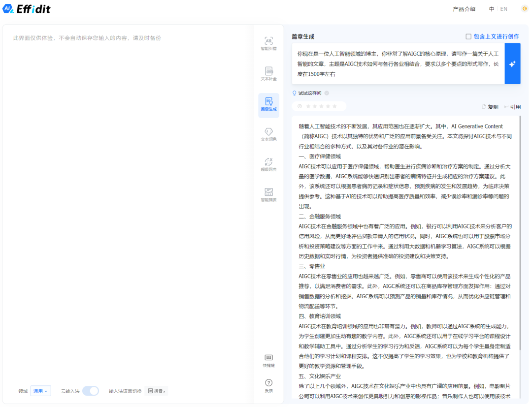Toggle the 云输入法 switch off
Viewport: 532px width, 407px height.
pos(90,390)
